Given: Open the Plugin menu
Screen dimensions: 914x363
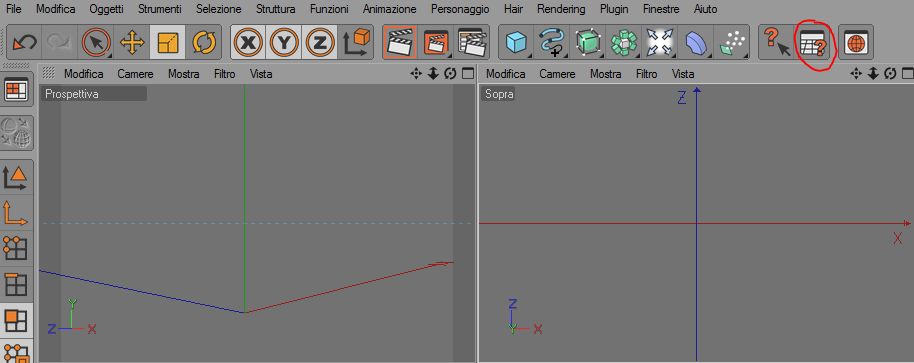Looking at the screenshot, I should coord(614,9).
